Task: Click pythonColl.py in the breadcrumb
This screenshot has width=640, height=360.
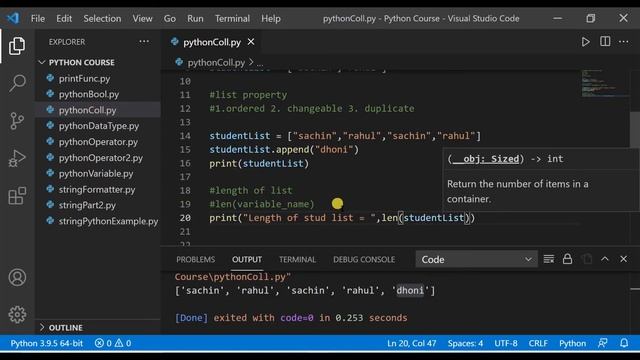Action: [216, 62]
